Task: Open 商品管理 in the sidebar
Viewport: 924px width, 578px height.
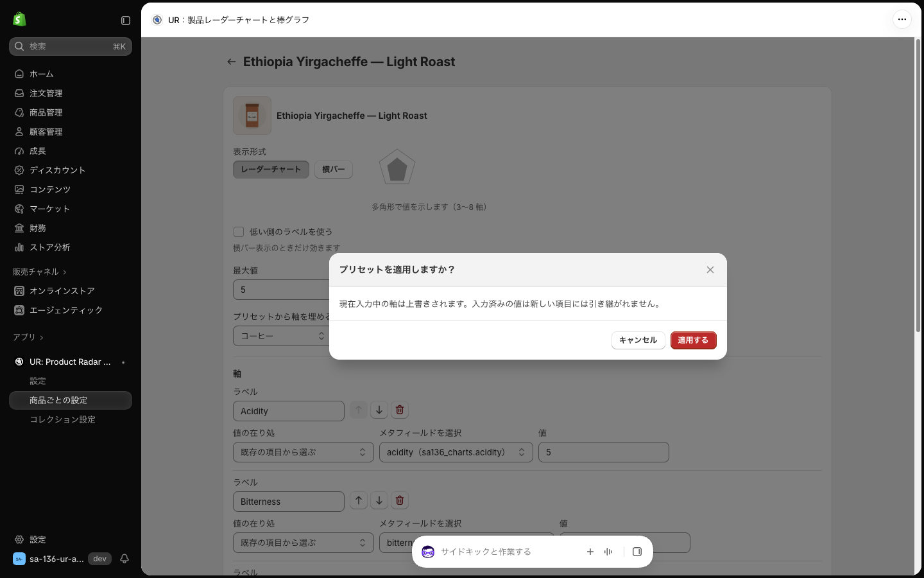Action: point(71,112)
